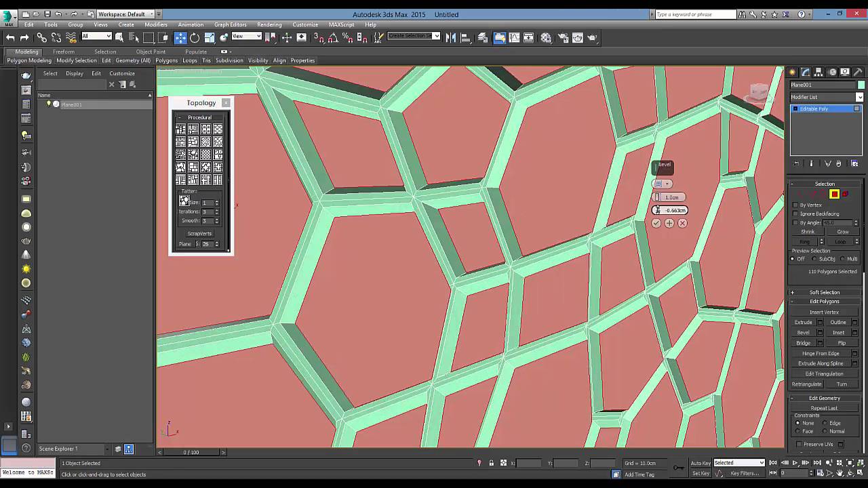Image resolution: width=868 pixels, height=488 pixels.
Task: Click the Shrink selection button
Action: tap(808, 232)
